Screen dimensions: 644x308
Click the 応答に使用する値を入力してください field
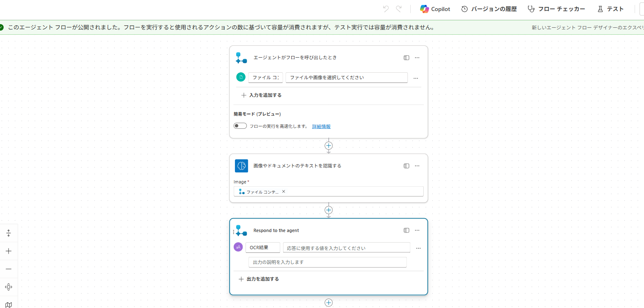347,248
